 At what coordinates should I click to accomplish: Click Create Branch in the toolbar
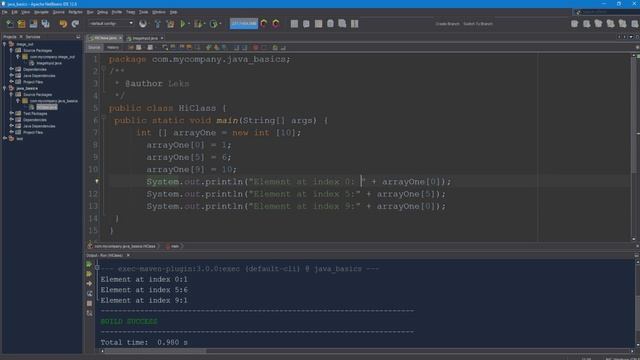point(447,24)
